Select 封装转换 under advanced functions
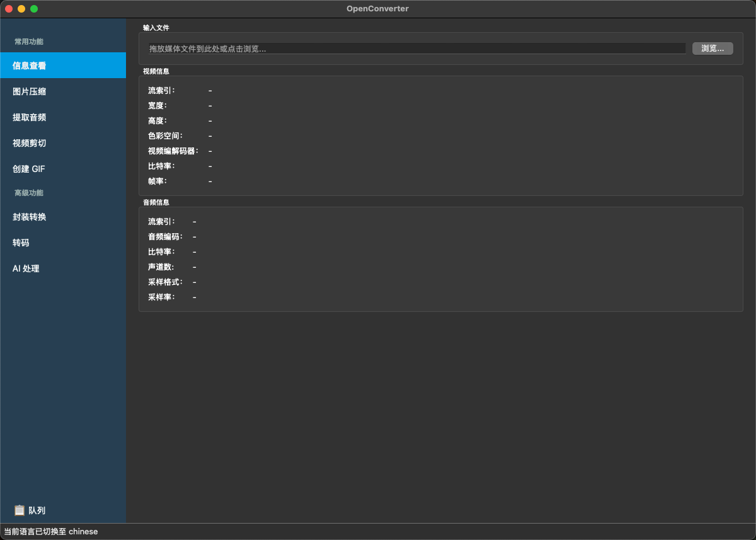This screenshot has width=756, height=540. [x=63, y=217]
